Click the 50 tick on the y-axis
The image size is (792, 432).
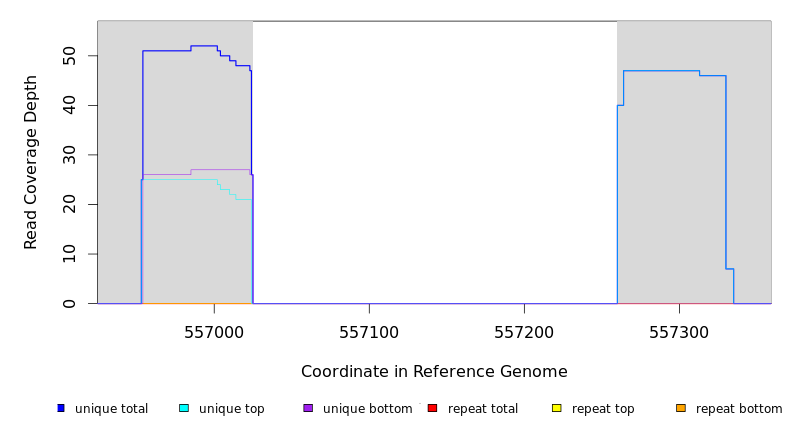point(70,56)
